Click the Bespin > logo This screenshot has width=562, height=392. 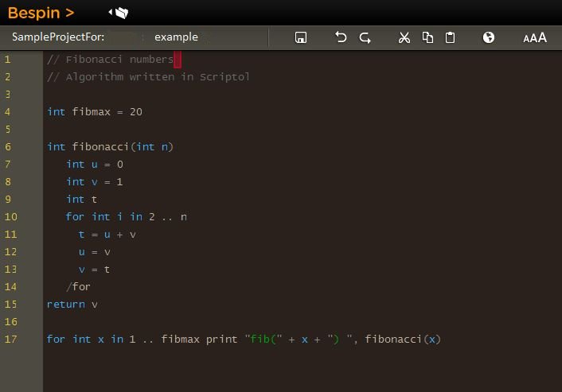[41, 13]
